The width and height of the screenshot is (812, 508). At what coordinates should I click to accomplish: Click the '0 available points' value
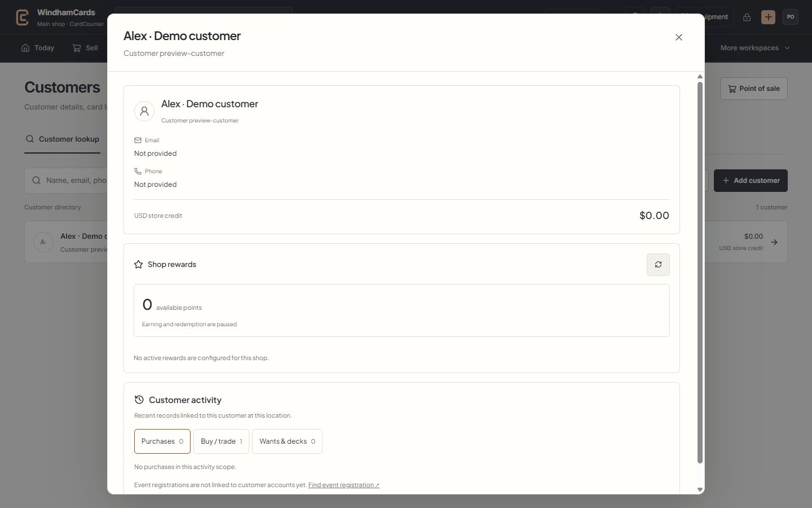(x=172, y=305)
